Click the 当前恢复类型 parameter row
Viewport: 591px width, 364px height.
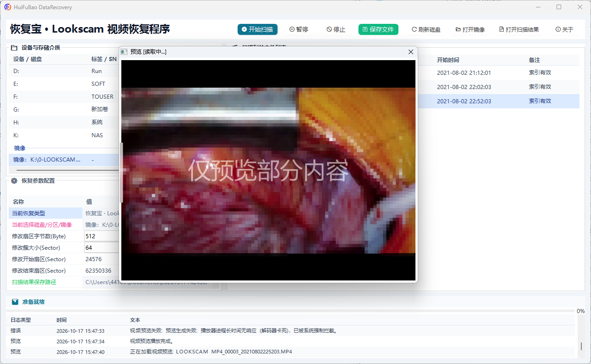pyautogui.click(x=64, y=213)
